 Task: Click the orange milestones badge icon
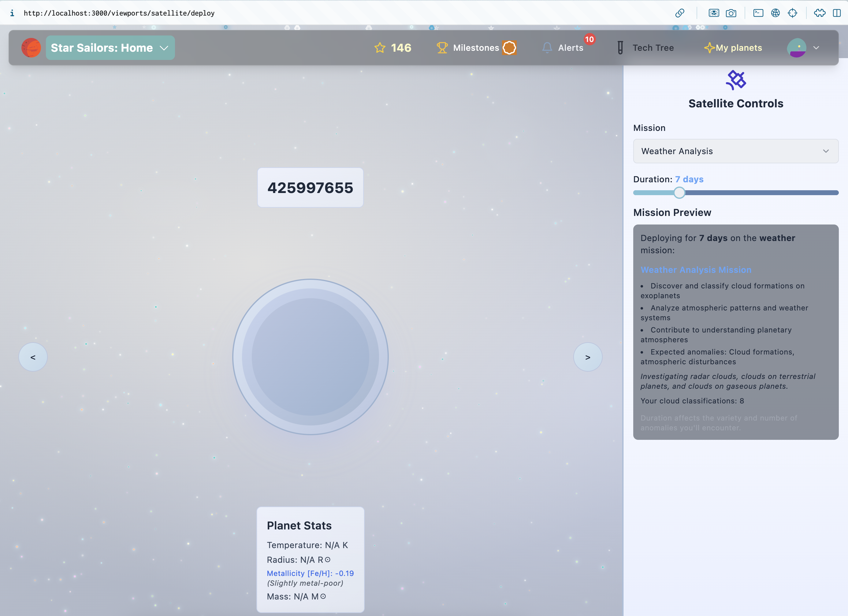pos(509,48)
